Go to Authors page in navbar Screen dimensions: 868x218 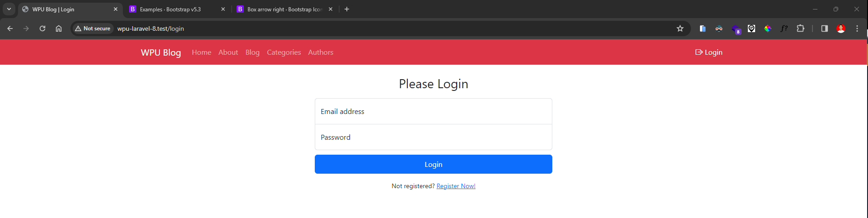[321, 52]
